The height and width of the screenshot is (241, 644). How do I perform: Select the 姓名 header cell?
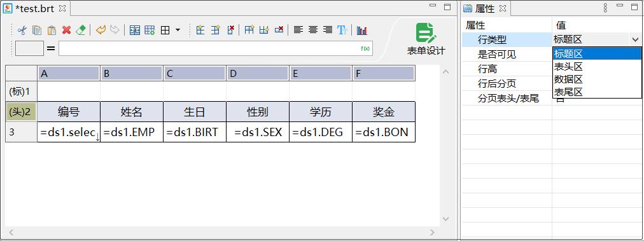132,112
